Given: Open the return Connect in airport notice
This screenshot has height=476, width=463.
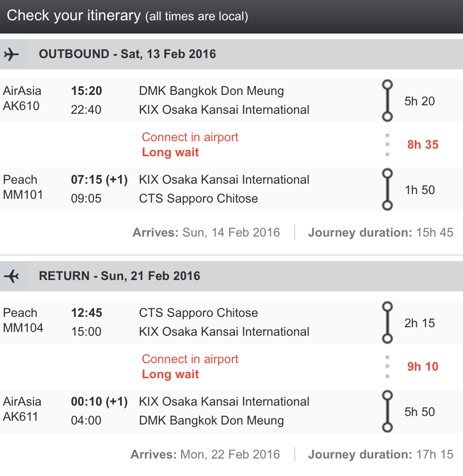Looking at the screenshot, I should coord(190,359).
